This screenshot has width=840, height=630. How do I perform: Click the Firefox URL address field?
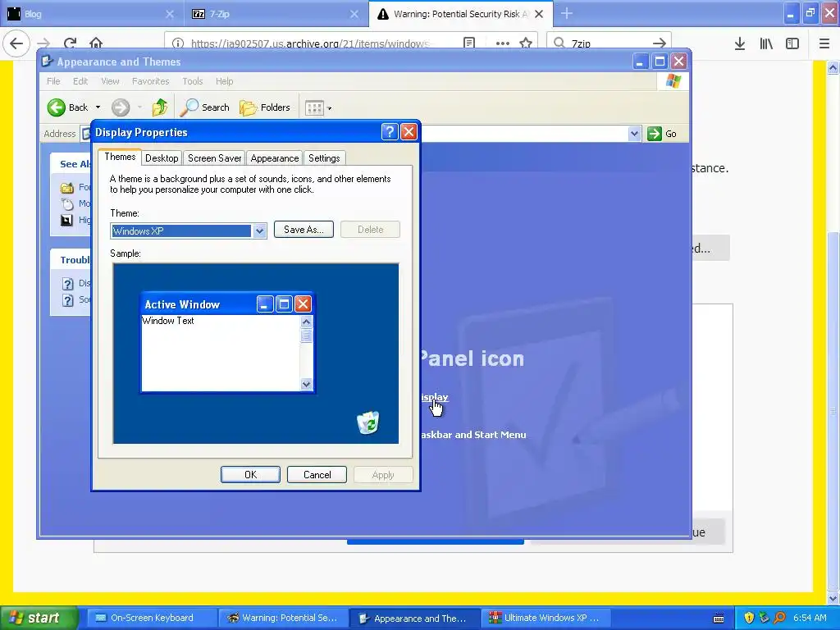(322, 43)
